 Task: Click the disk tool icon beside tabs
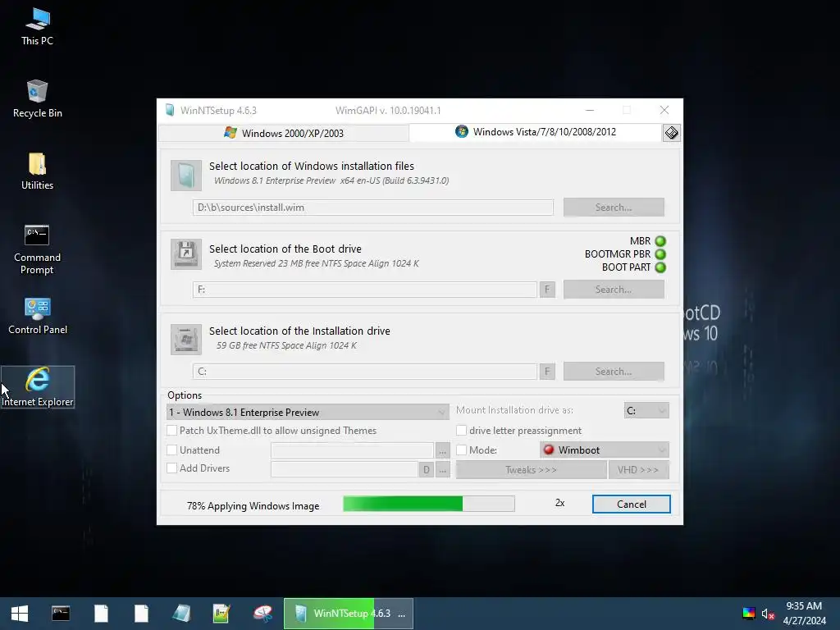[671, 132]
